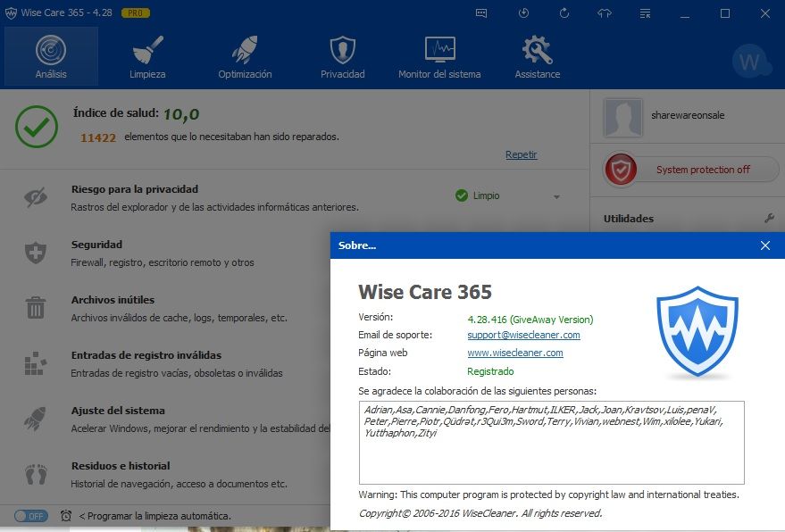Open Monitor del sistema tab
The width and height of the screenshot is (785, 532).
click(x=439, y=56)
